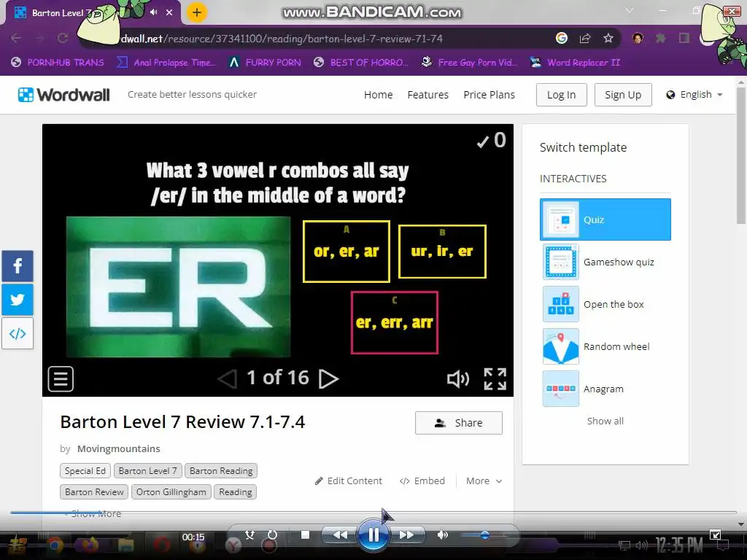Rewind the video in media player
Viewport: 747px width, 560px height.
click(x=339, y=534)
